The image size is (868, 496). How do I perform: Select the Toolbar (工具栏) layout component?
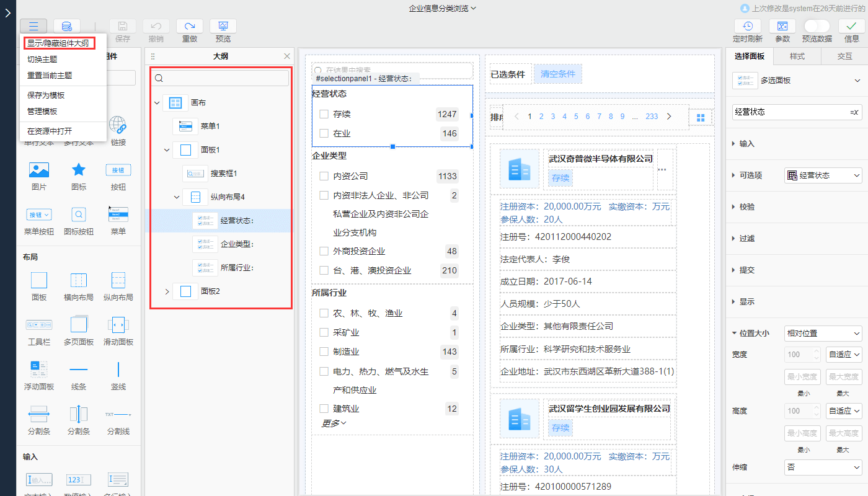[39, 324]
